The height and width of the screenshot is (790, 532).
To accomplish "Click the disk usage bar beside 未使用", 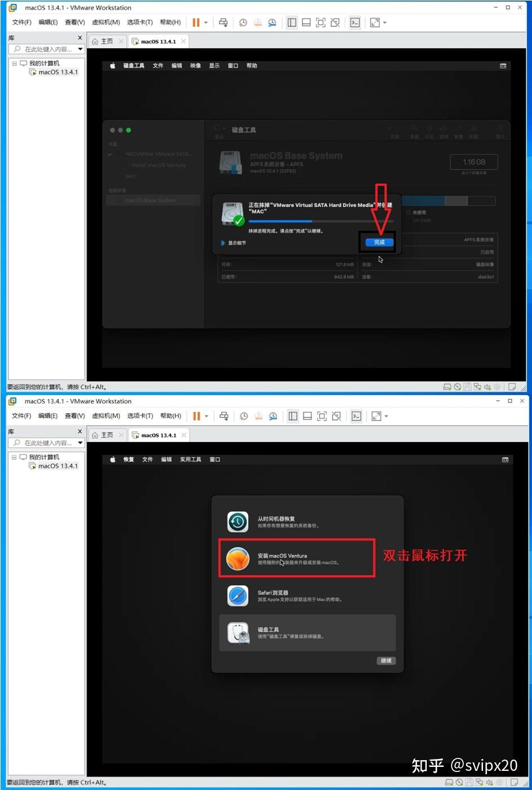I will click(x=448, y=201).
